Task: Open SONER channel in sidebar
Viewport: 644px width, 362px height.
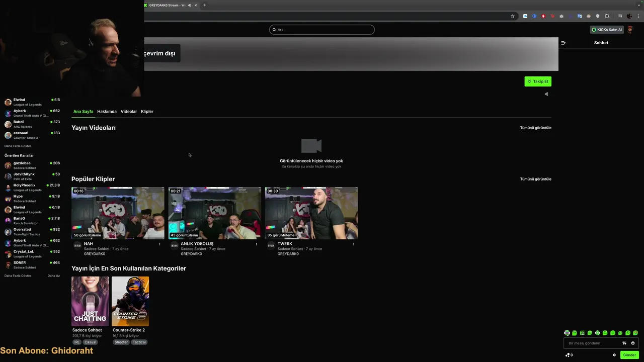Action: click(x=32, y=265)
